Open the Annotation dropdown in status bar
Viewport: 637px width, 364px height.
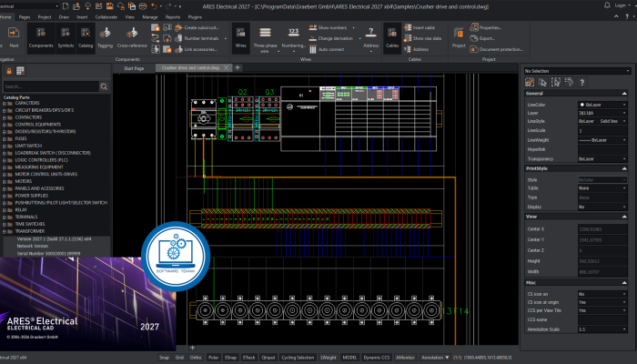tap(435, 358)
